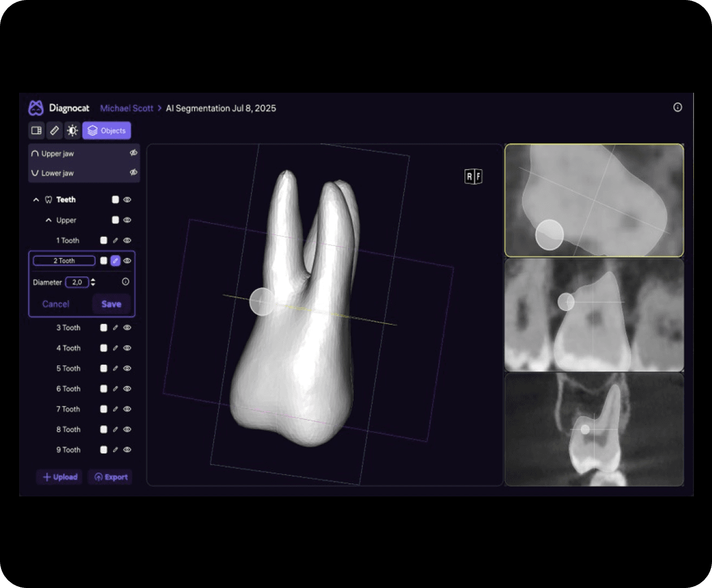
Task: Select the ruler measurement tool
Action: click(54, 131)
